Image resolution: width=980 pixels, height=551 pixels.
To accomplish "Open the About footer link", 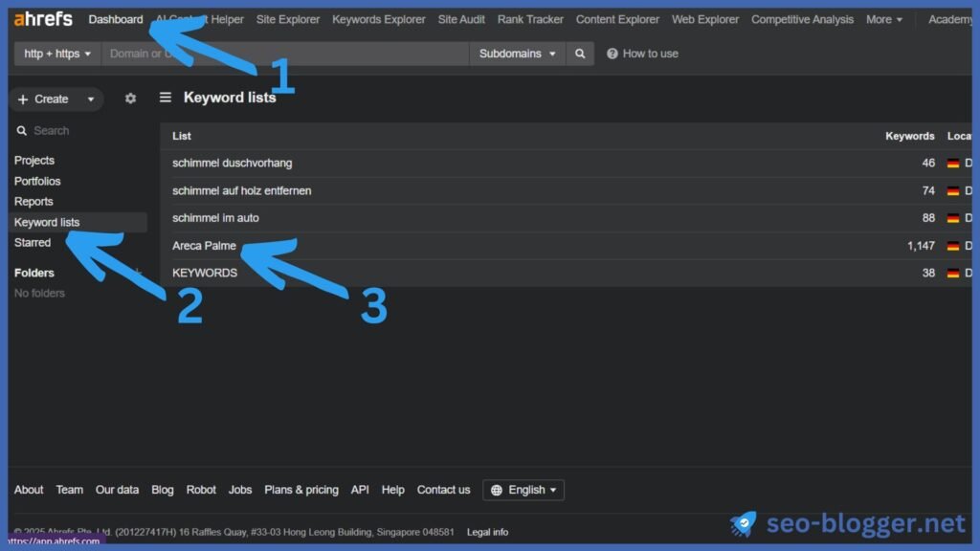I will [29, 491].
